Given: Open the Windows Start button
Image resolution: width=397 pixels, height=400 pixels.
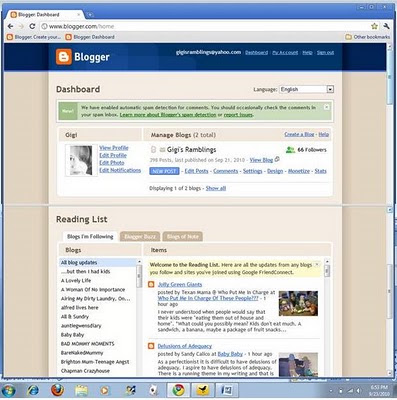Looking at the screenshot, I should click(9, 390).
